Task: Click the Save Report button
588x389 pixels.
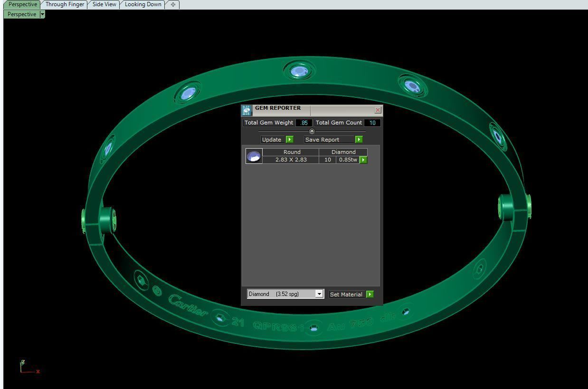Action: (329, 140)
